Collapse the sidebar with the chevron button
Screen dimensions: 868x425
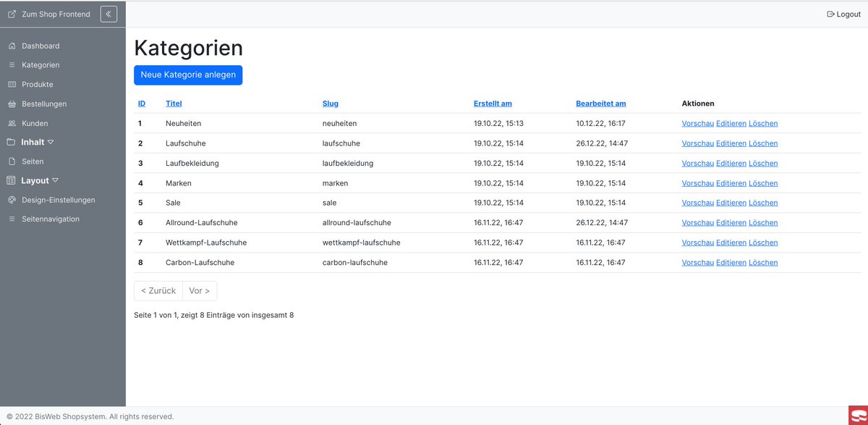(x=109, y=14)
